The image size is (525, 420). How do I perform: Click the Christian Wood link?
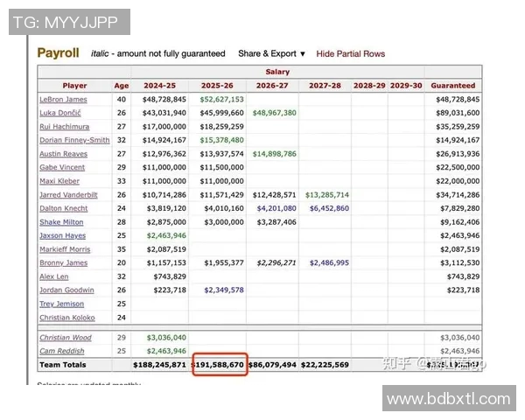click(x=66, y=337)
